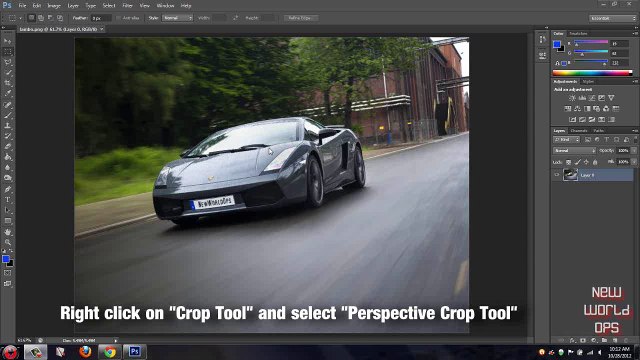Click Swap Height and Width arrows
640x360 pixels.
(236, 18)
